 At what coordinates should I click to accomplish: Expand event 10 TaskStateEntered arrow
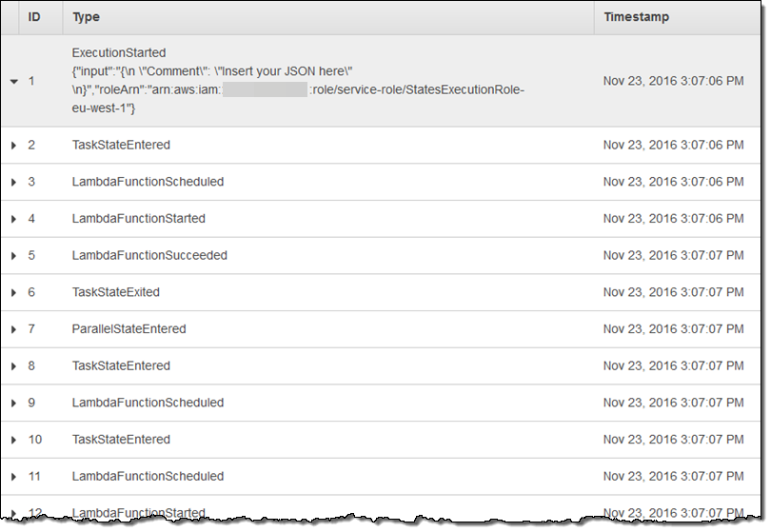pyautogui.click(x=14, y=440)
